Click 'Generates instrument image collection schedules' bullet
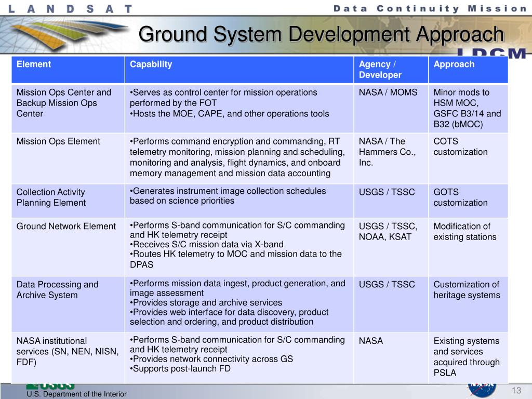This screenshot has height=399, width=532. pos(228,196)
